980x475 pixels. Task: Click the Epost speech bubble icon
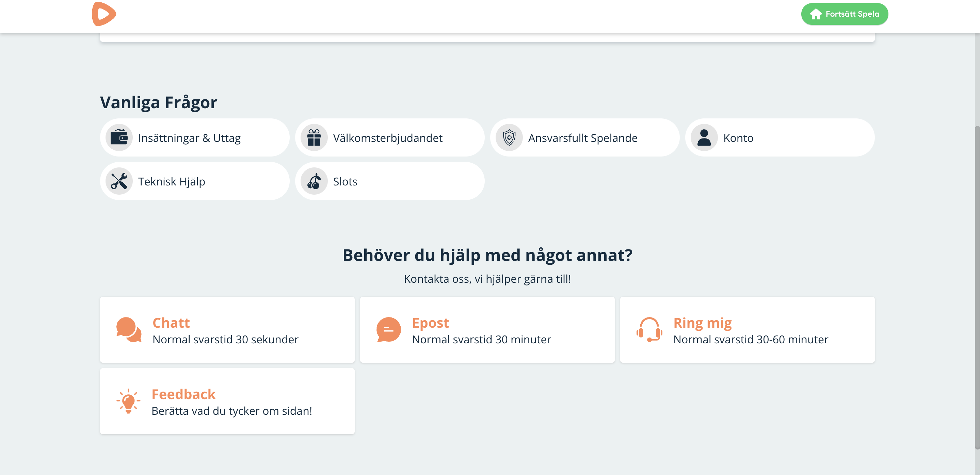(388, 330)
